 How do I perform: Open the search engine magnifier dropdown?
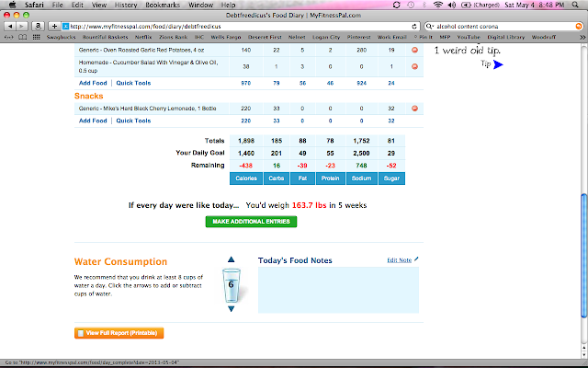coord(430,27)
